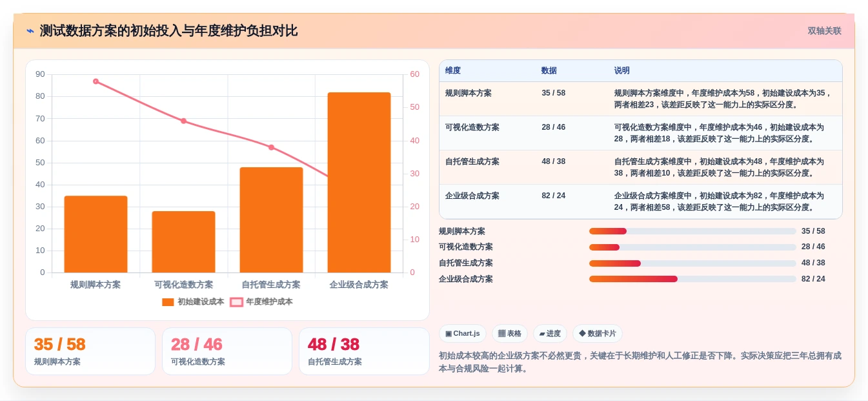Click the 规则脚本方案 bar in the chart

pos(96,234)
